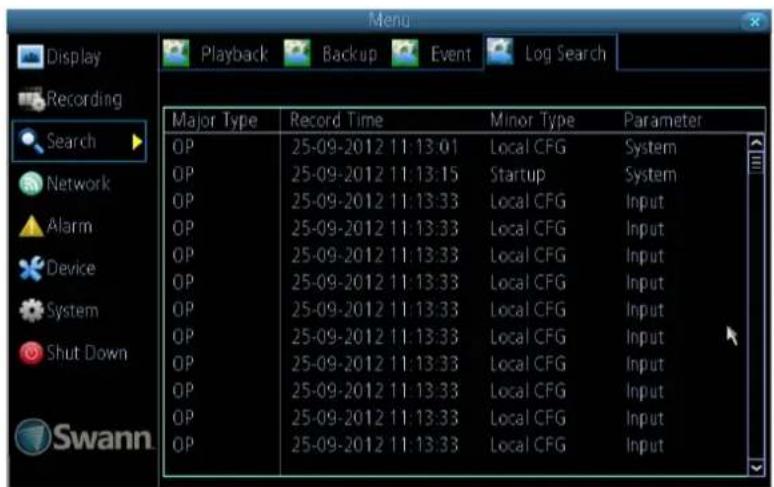Click the log list scroll down arrow
774x487 pixels.
pos(756,467)
